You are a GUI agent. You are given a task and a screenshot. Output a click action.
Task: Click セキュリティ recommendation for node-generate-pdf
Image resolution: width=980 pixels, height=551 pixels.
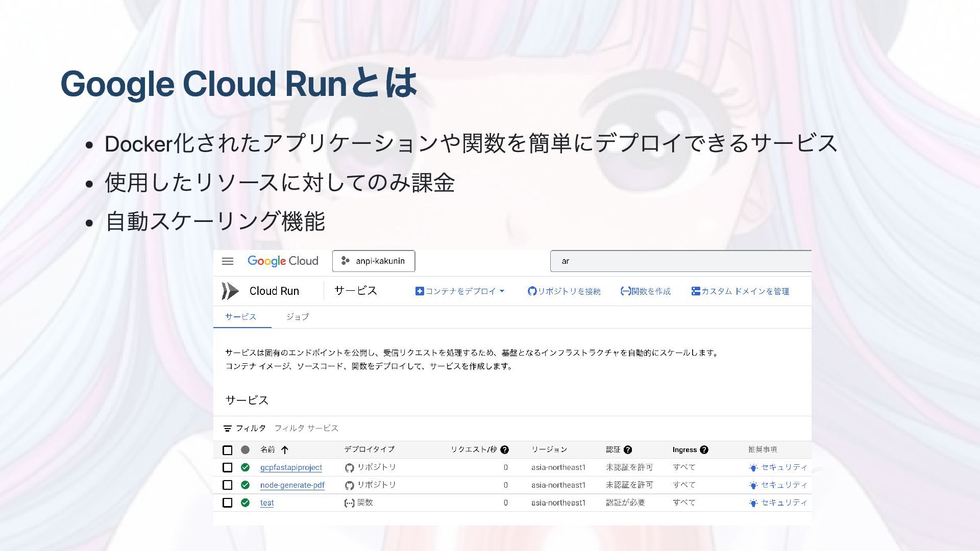[778, 485]
